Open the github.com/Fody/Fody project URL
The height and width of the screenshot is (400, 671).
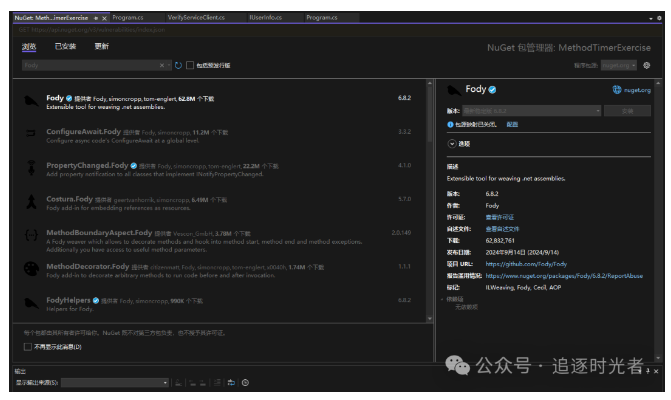click(x=526, y=264)
